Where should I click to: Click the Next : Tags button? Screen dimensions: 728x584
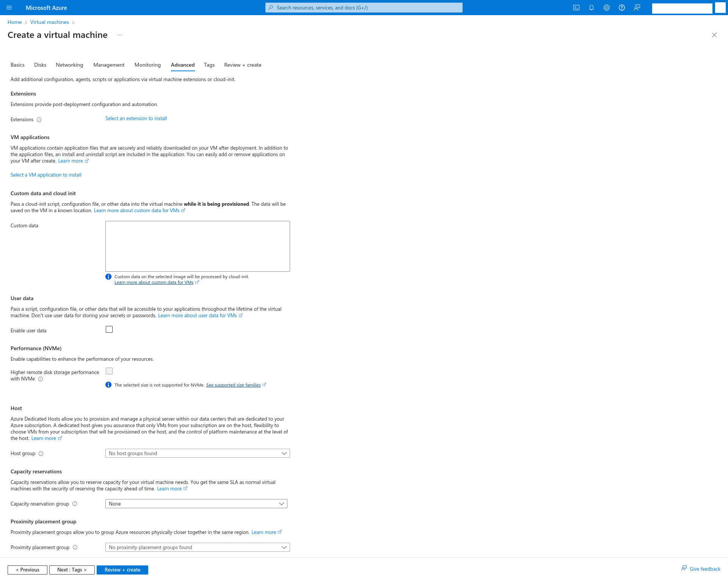[72, 570]
